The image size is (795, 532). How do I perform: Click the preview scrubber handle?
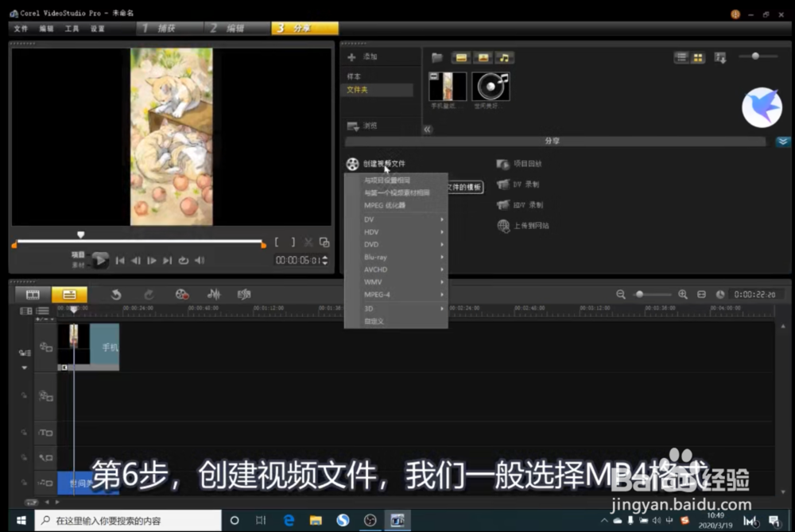pyautogui.click(x=80, y=235)
